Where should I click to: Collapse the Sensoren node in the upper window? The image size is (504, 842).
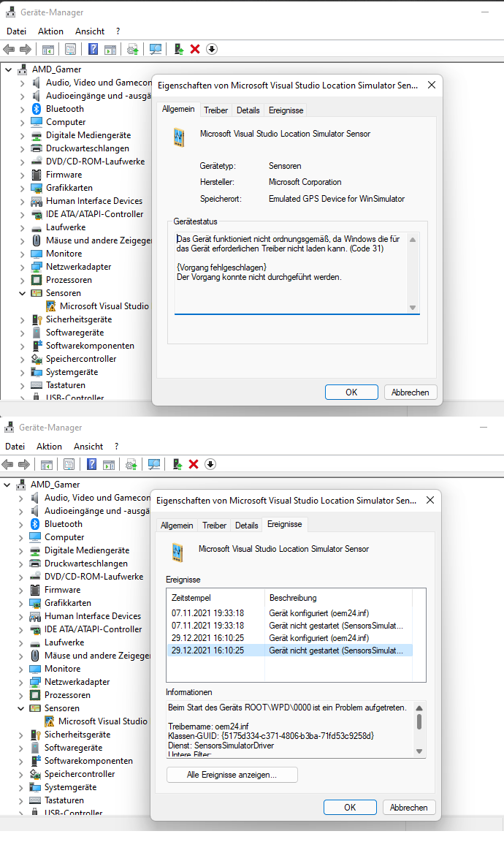pos(22,293)
